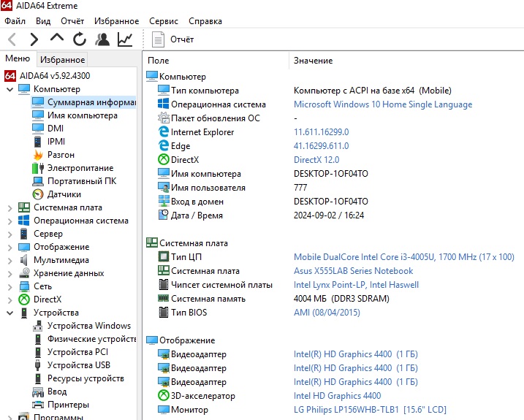Open the user profile icon in toolbar
This screenshot has width=524, height=420.
coord(103,39)
